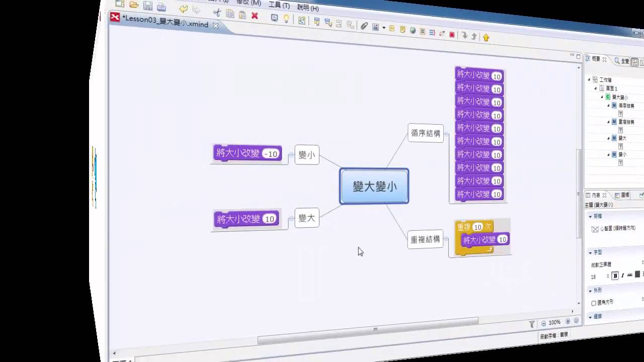The height and width of the screenshot is (362, 644).
Task: Open the 工具 (T) menu
Action: click(x=279, y=5)
